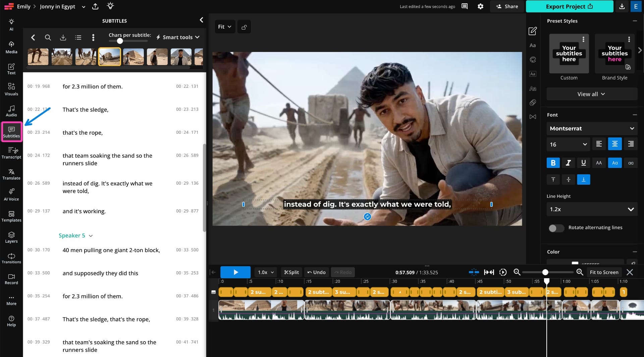This screenshot has width=644, height=357.
Task: Open project settings gear icon
Action: (x=481, y=6)
